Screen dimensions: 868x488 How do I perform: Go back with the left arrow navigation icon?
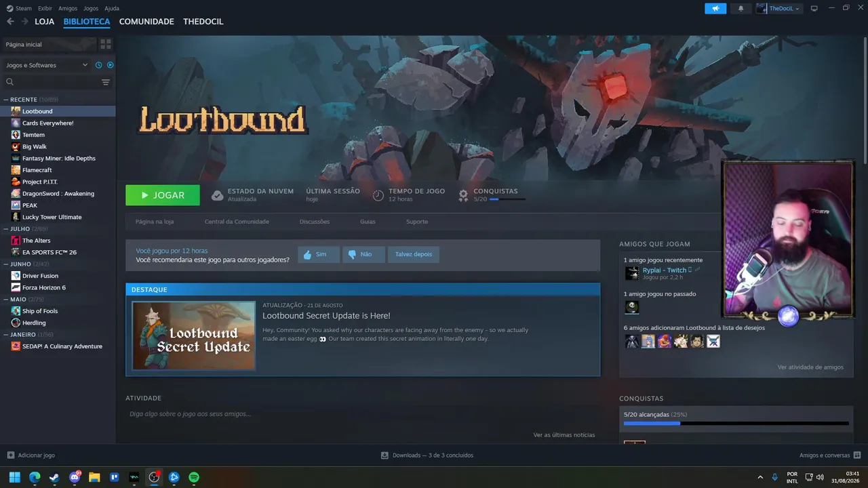tap(10, 22)
